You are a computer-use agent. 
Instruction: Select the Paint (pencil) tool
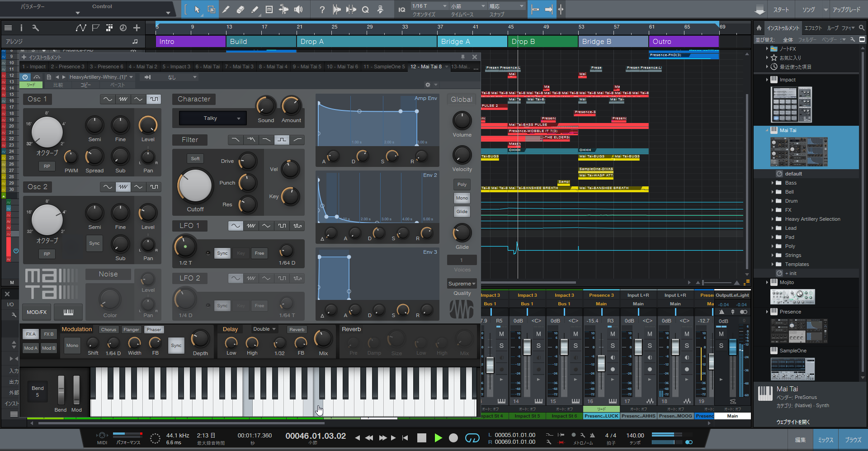pyautogui.click(x=255, y=9)
